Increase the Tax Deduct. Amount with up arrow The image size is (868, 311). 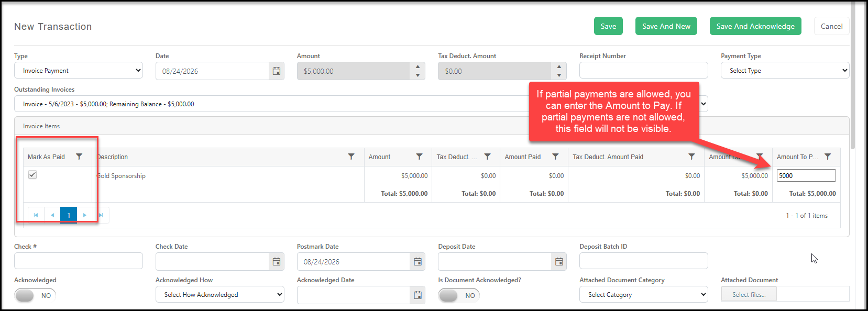tap(559, 66)
